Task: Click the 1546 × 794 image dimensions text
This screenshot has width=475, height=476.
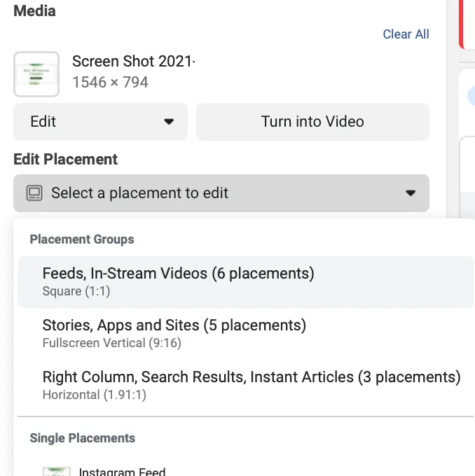Action: coord(110,83)
